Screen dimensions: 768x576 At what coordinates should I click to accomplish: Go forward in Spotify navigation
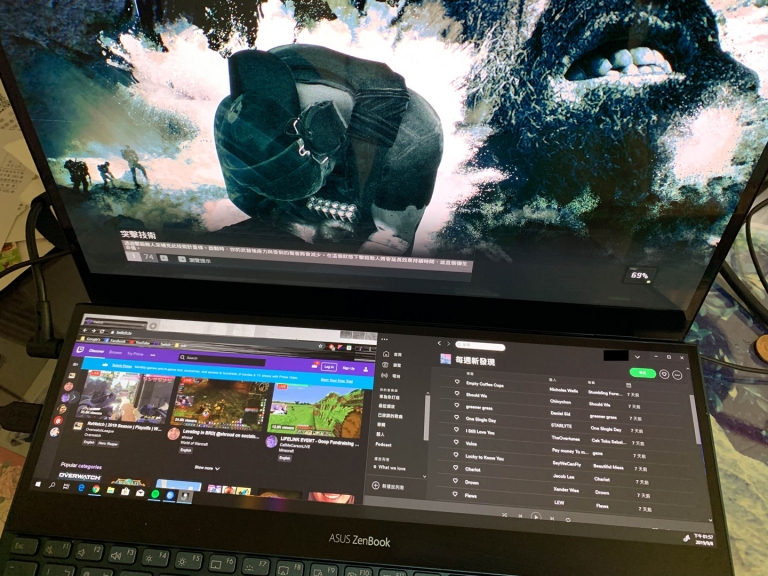448,344
